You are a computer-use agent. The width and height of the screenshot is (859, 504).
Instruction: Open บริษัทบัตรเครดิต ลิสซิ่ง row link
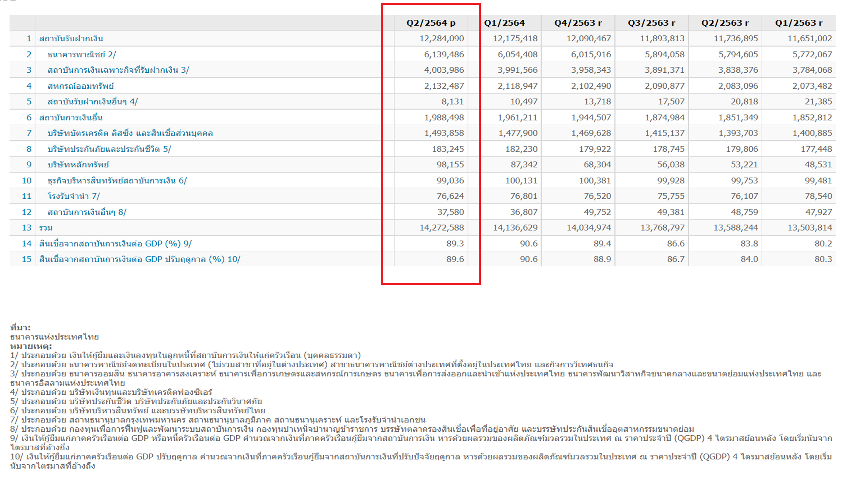[x=130, y=133]
